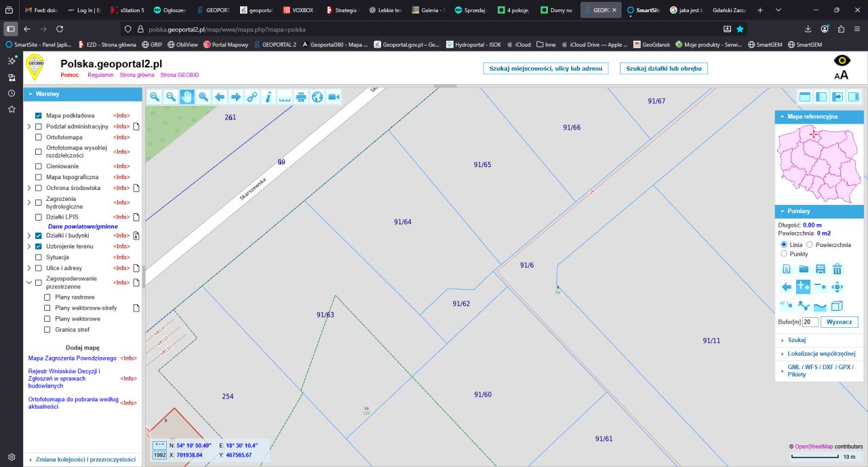Expand Lokalizacja współrzędnej panel

[819, 354]
